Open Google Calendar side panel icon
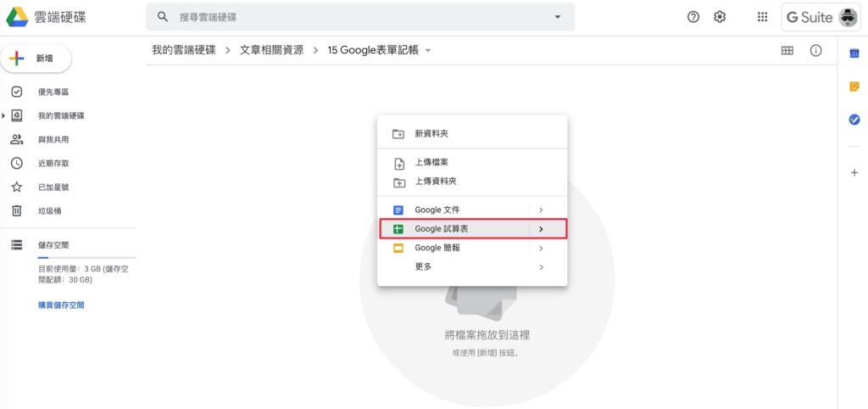The width and height of the screenshot is (868, 409). click(x=854, y=53)
